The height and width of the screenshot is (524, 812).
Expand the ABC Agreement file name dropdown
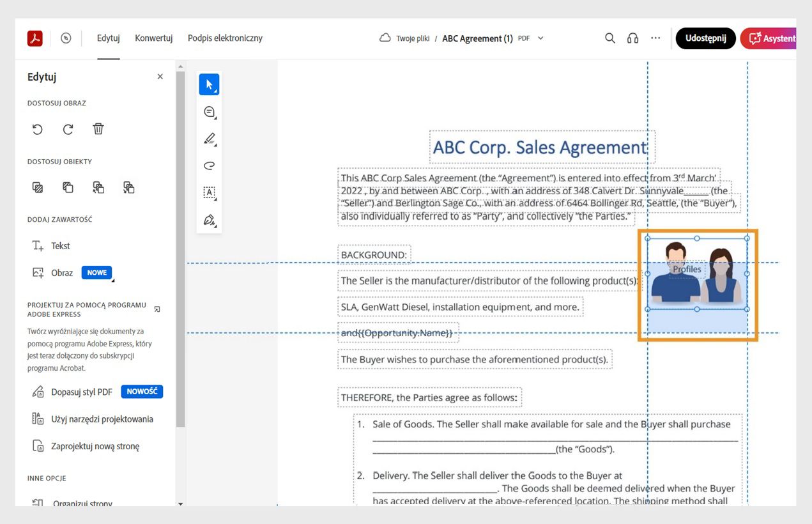pos(540,38)
